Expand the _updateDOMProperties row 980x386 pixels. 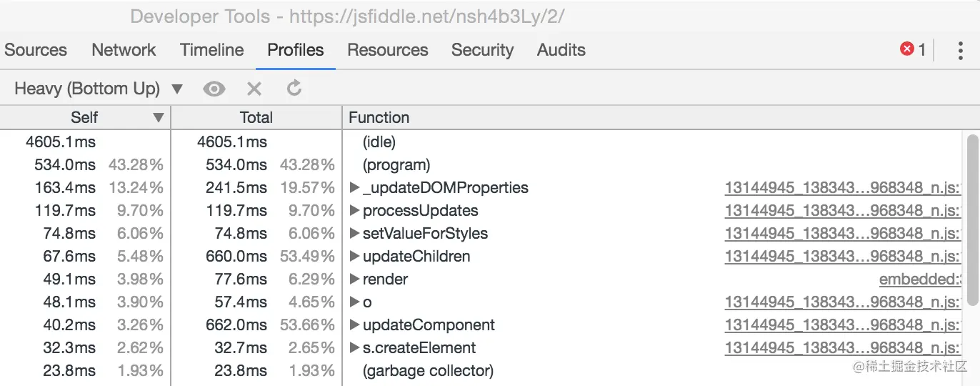(x=354, y=188)
